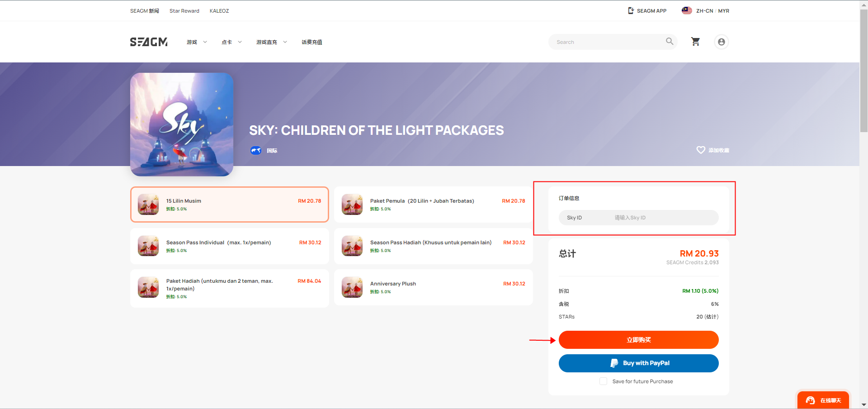
Task: Open KALEOZ link
Action: (219, 11)
